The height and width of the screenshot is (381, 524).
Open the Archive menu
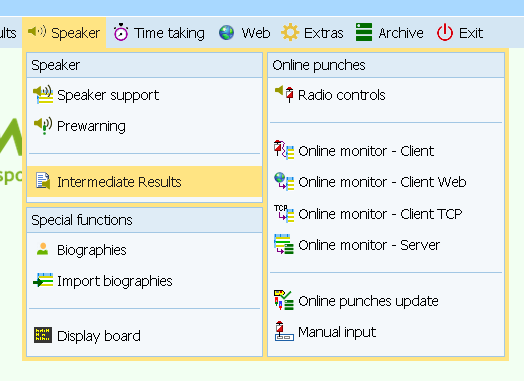pyautogui.click(x=389, y=33)
